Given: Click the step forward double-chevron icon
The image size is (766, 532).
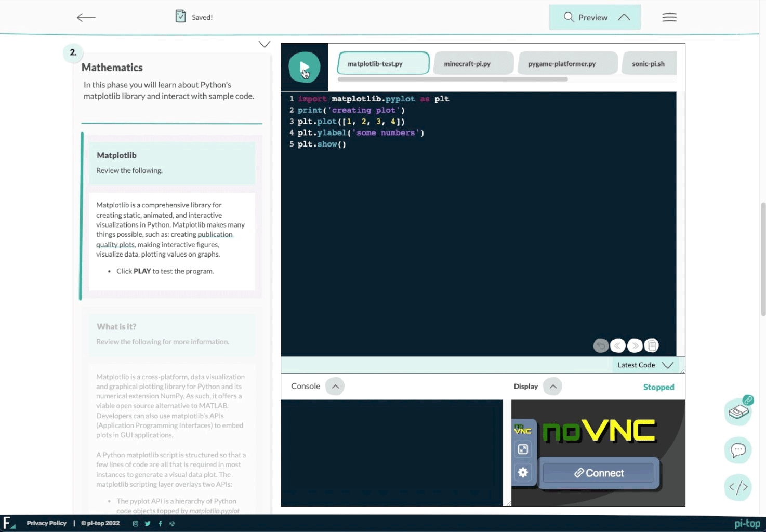Looking at the screenshot, I should 635,345.
